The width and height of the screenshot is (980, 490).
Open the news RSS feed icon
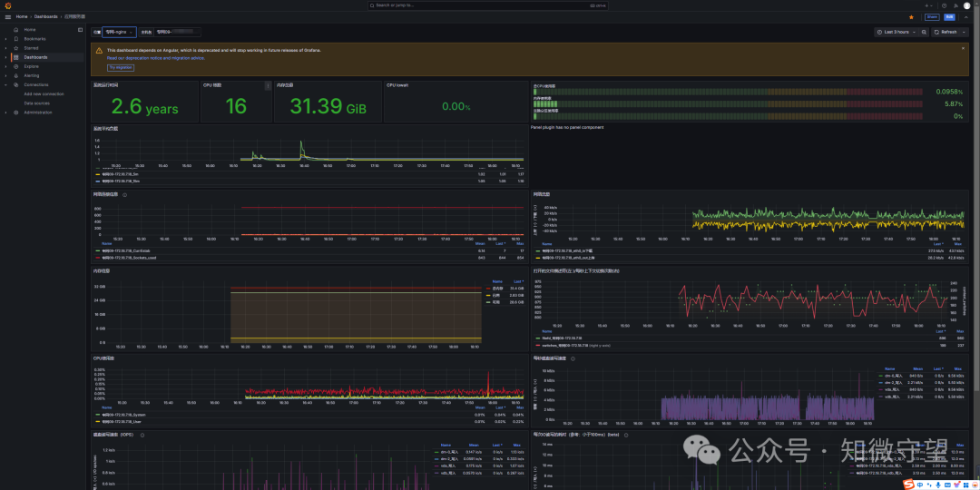pyautogui.click(x=955, y=5)
